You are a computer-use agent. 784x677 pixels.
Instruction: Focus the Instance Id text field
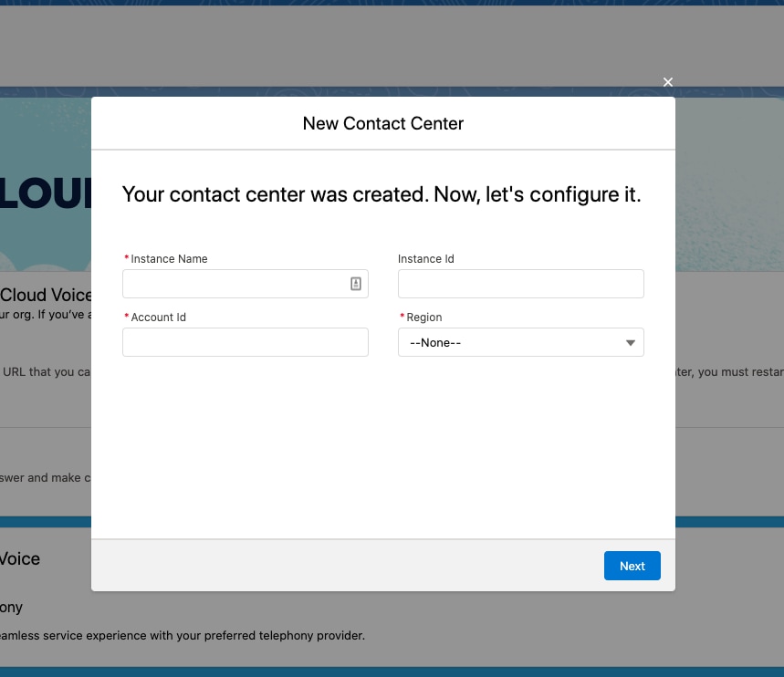tap(520, 284)
